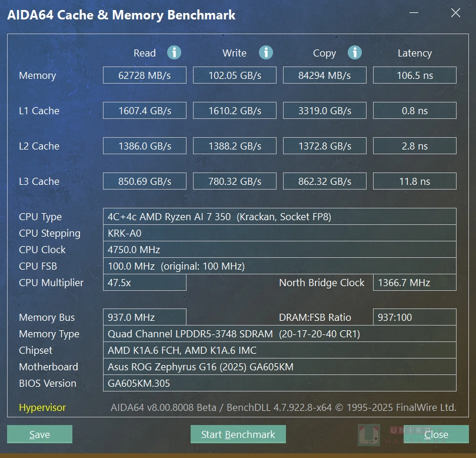
Task: Select the Memory latency 106.5 ns
Action: (x=415, y=75)
